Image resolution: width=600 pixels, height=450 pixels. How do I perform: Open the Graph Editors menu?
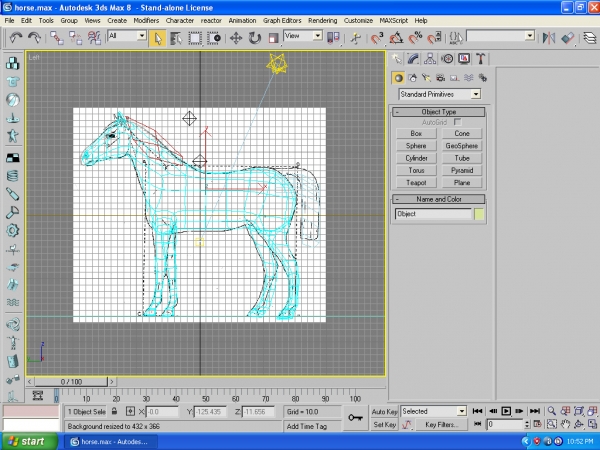pyautogui.click(x=282, y=21)
